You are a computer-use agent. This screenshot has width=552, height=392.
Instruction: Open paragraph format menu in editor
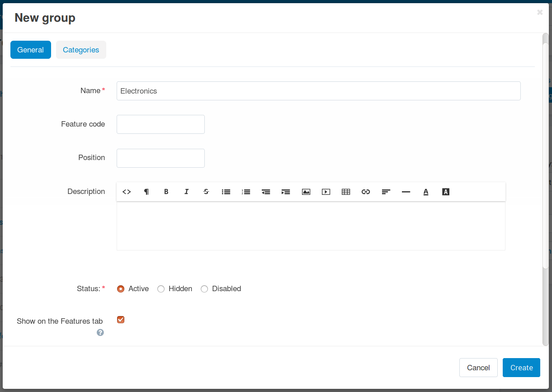[x=146, y=192]
